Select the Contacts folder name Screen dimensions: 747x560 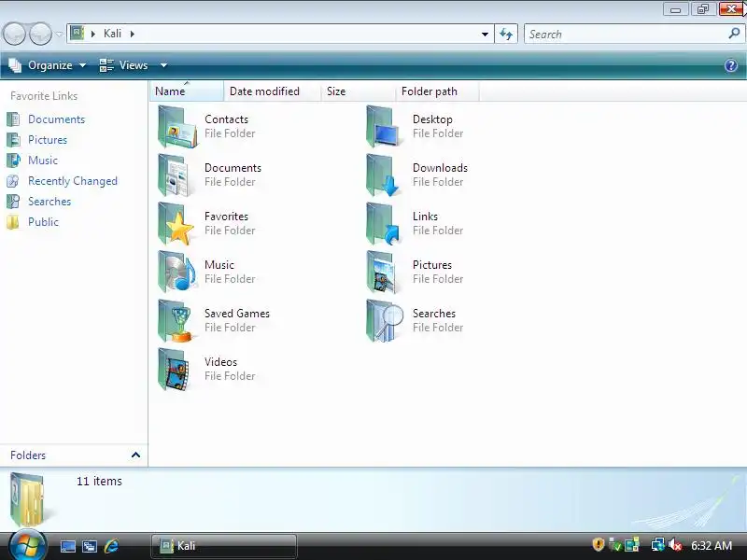pyautogui.click(x=226, y=119)
